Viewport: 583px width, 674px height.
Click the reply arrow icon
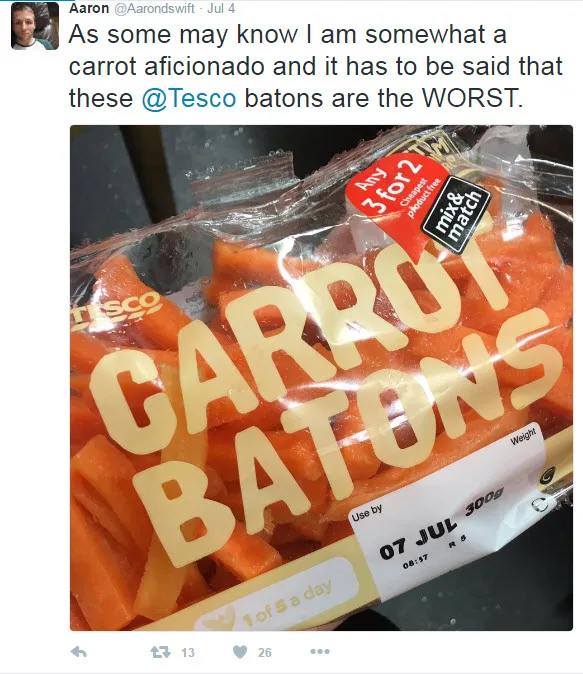click(79, 652)
